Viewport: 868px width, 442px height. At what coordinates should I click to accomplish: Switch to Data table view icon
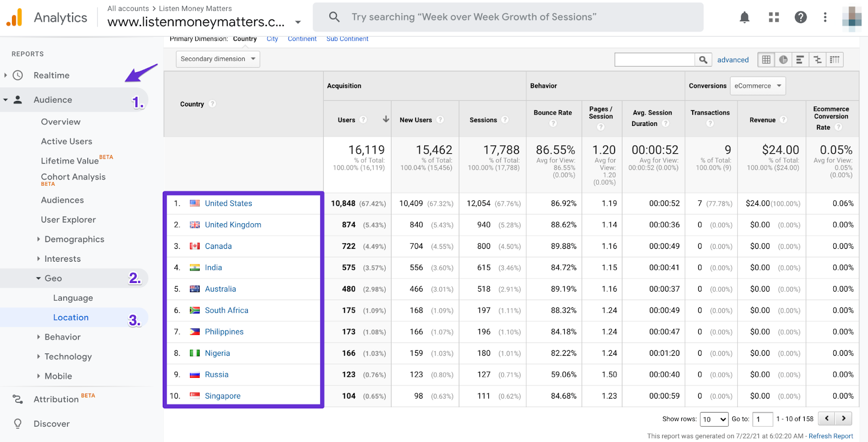[x=766, y=60]
